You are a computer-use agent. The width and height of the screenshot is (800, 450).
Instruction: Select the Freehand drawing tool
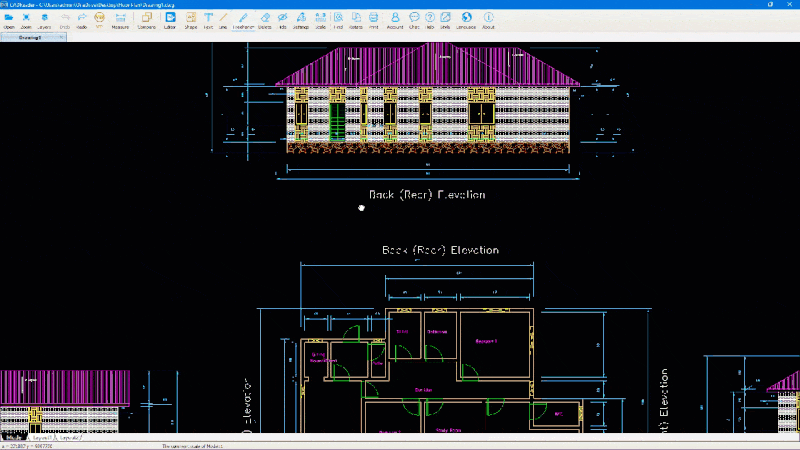click(243, 19)
